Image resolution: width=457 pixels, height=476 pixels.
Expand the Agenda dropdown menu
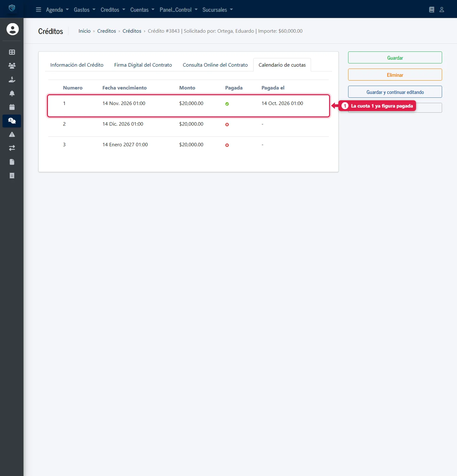[57, 10]
